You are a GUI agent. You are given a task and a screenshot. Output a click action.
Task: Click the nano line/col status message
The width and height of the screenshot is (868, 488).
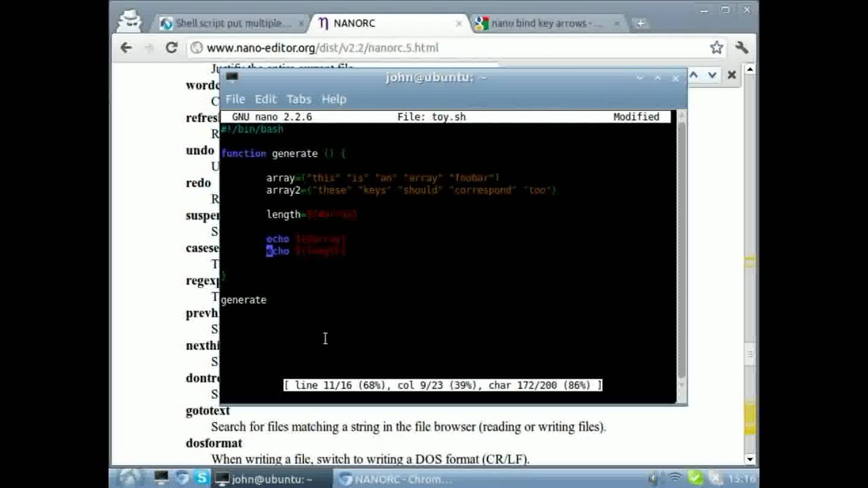(x=443, y=385)
